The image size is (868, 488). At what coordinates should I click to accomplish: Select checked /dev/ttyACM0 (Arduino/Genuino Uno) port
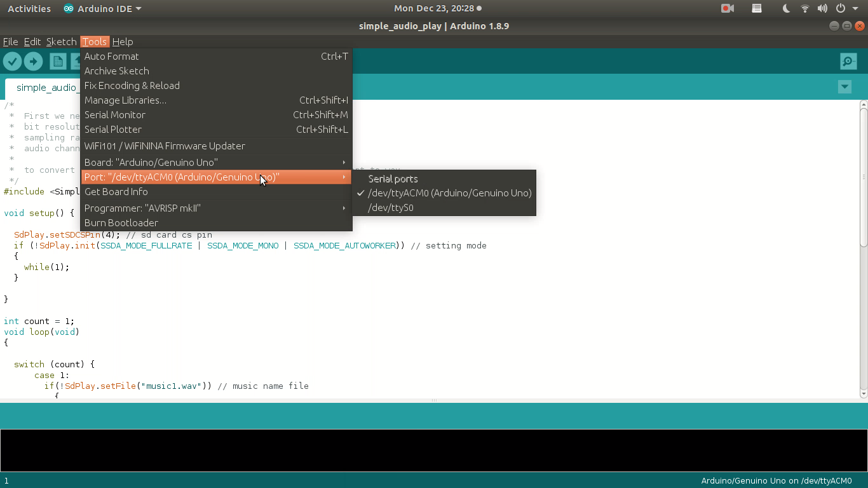(x=445, y=193)
